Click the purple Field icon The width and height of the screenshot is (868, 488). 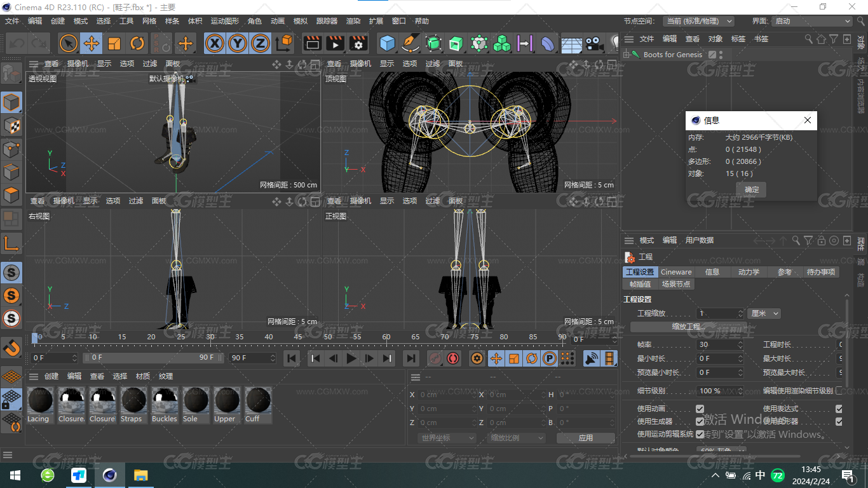point(525,43)
